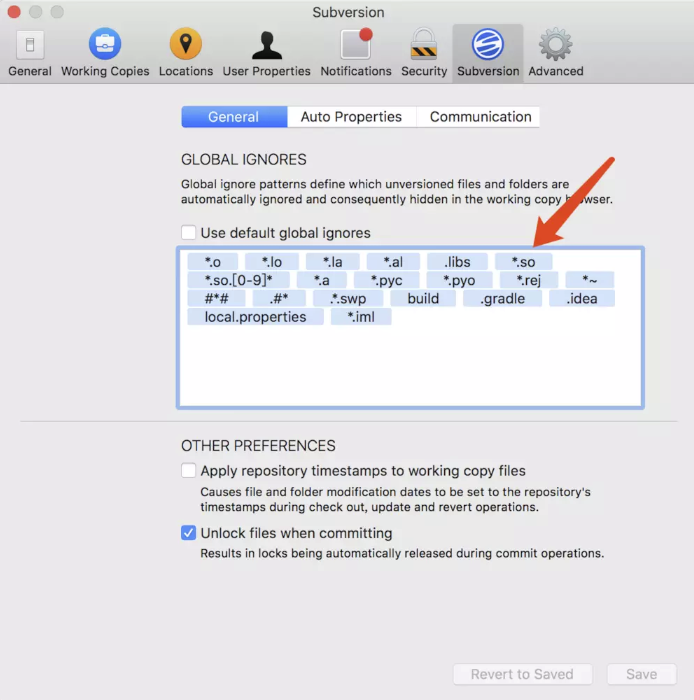Select the *.al ignore token

393,262
